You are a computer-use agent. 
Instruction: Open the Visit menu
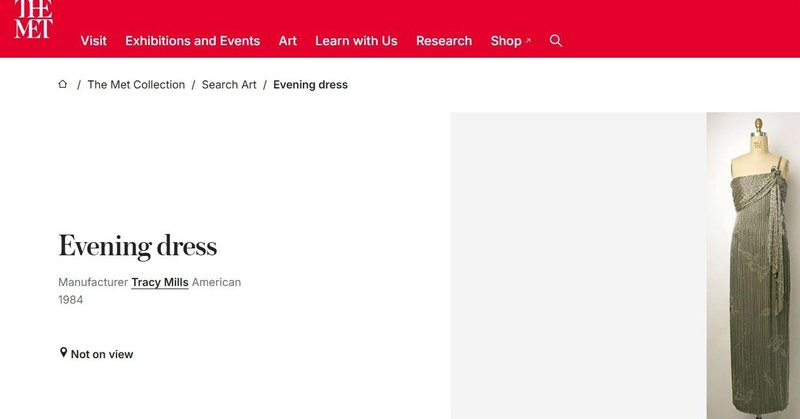tap(93, 41)
